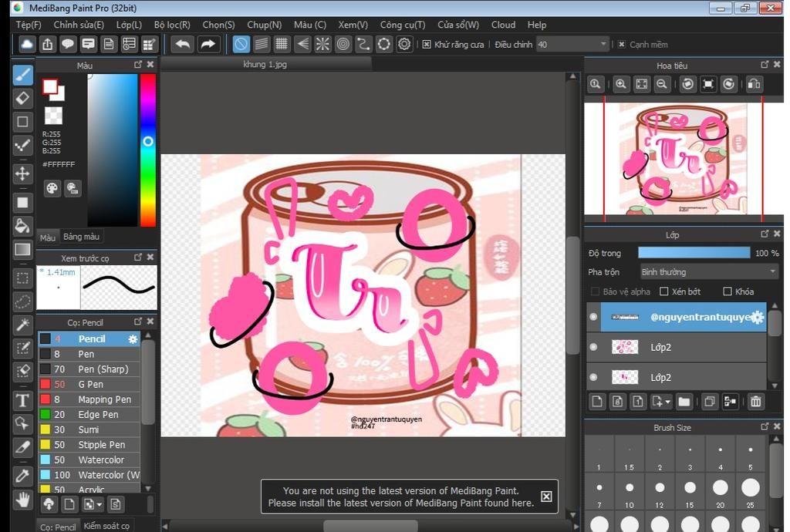Flip the view in Navigator panel
This screenshot has width=790, height=532.
(x=754, y=84)
